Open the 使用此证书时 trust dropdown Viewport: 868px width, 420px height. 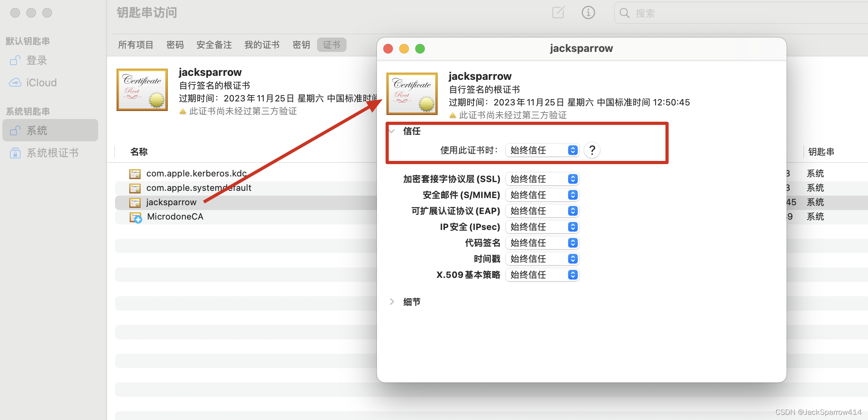[542, 150]
